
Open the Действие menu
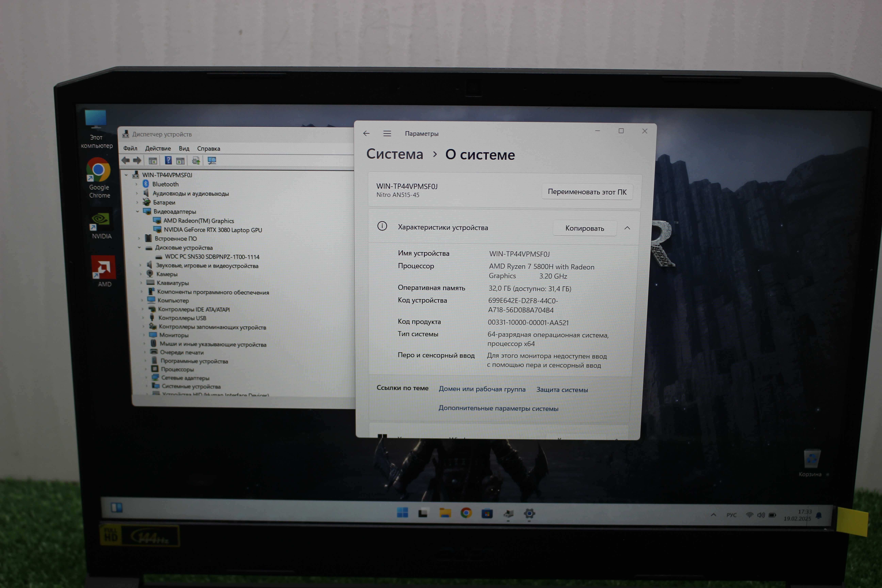pyautogui.click(x=158, y=149)
